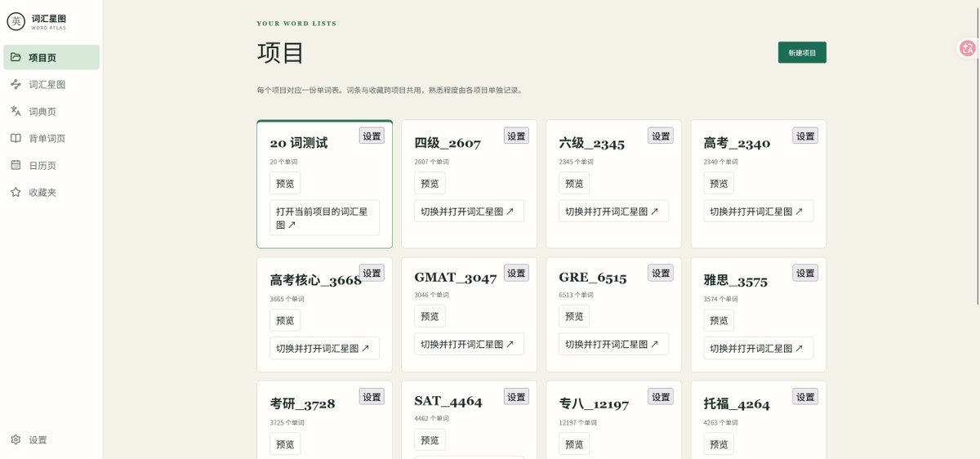This screenshot has height=459, width=980.
Task: Select the 20 词测试 project title
Action: tap(299, 143)
